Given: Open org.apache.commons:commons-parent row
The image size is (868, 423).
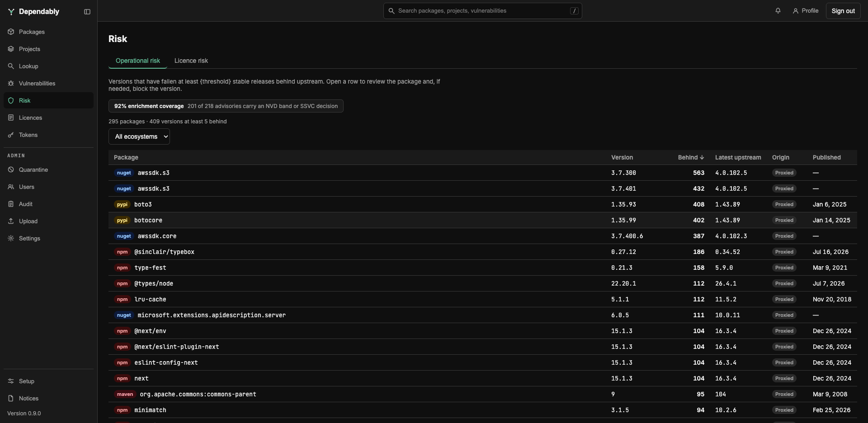Looking at the screenshot, I should [483, 394].
